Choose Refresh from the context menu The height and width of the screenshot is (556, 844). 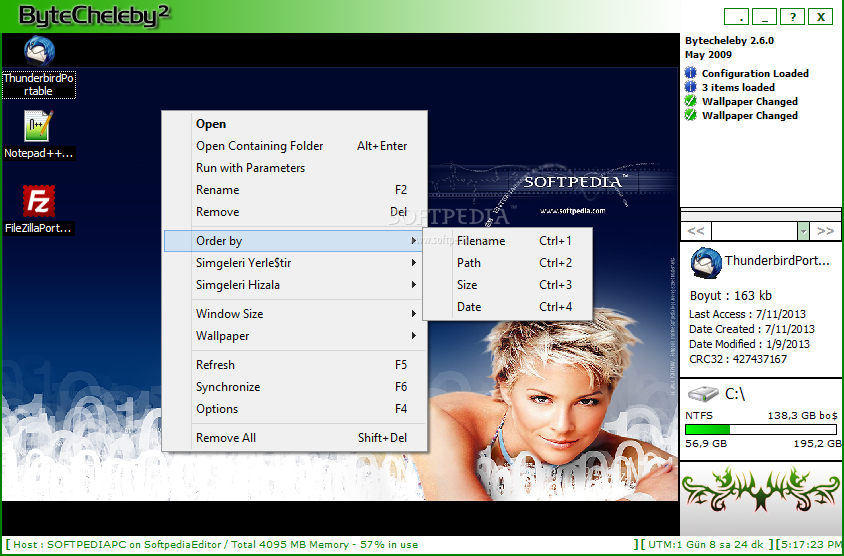point(294,365)
